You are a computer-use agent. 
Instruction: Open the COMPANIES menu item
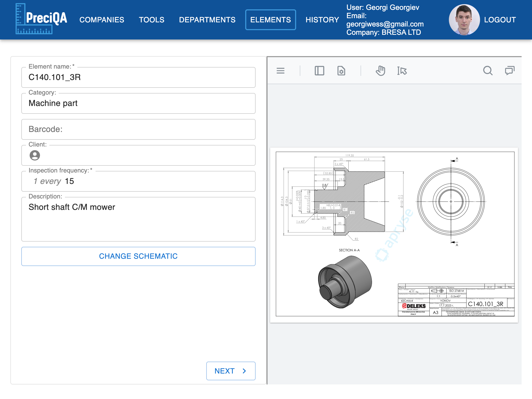tap(102, 19)
